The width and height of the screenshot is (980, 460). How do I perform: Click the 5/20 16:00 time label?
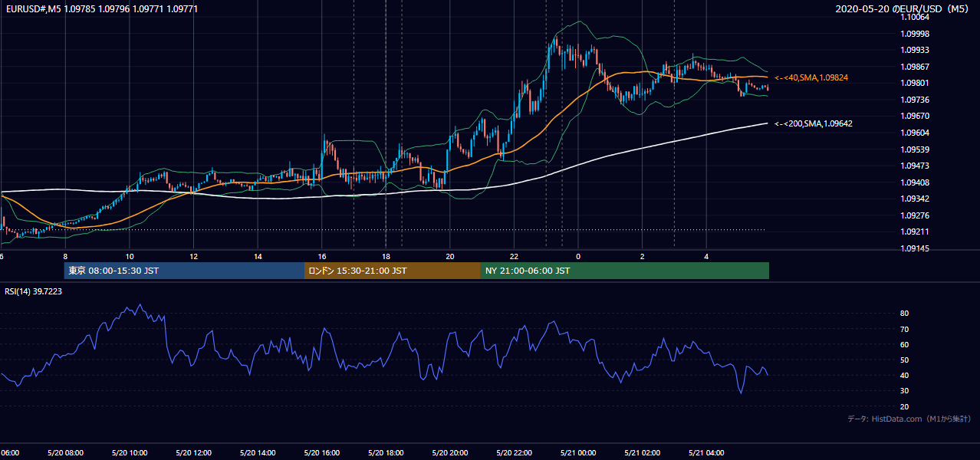[322, 453]
